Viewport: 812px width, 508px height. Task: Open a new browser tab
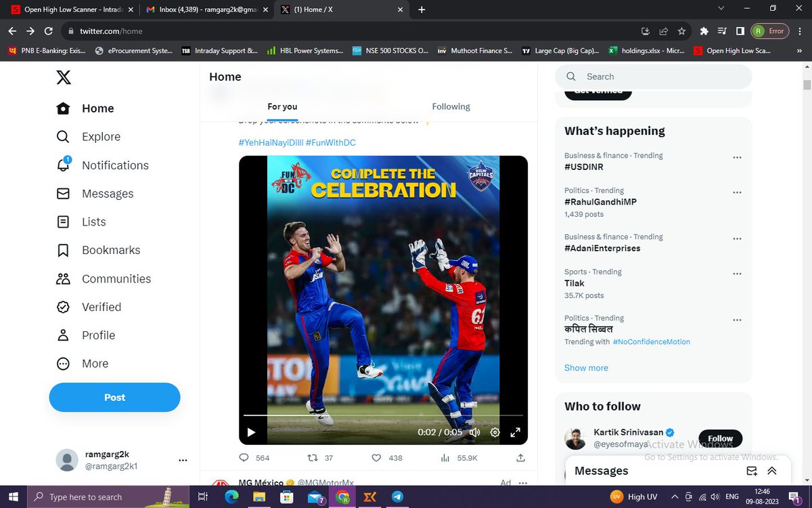(x=422, y=10)
